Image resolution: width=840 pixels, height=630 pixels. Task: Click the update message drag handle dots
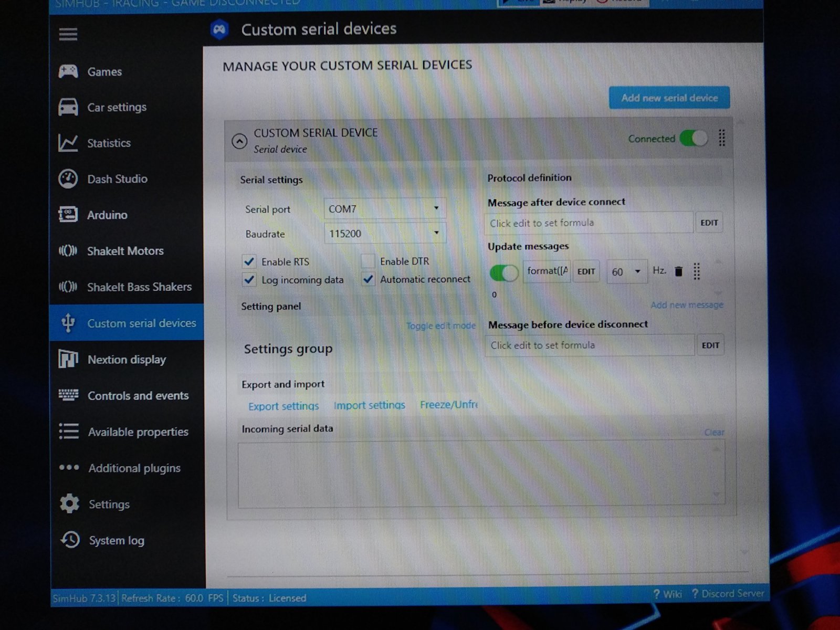pos(697,271)
